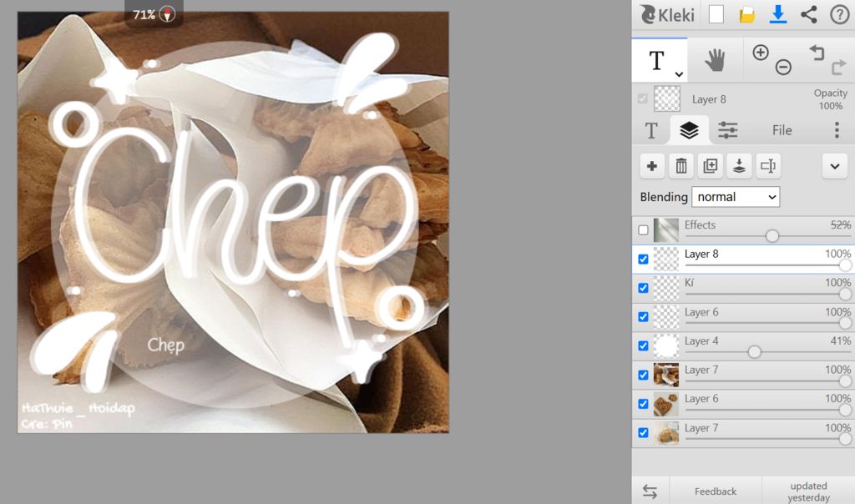Create a new blank image
855x504 pixels.
tap(716, 15)
